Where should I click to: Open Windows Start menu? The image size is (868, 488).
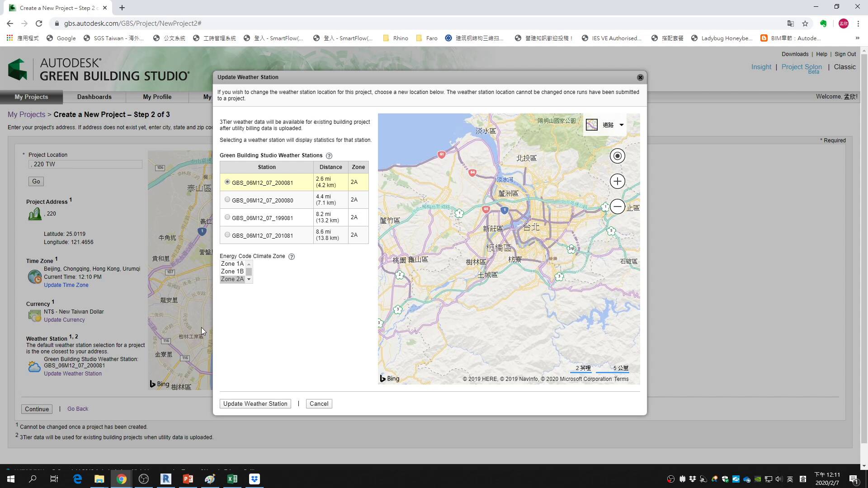pyautogui.click(x=11, y=479)
